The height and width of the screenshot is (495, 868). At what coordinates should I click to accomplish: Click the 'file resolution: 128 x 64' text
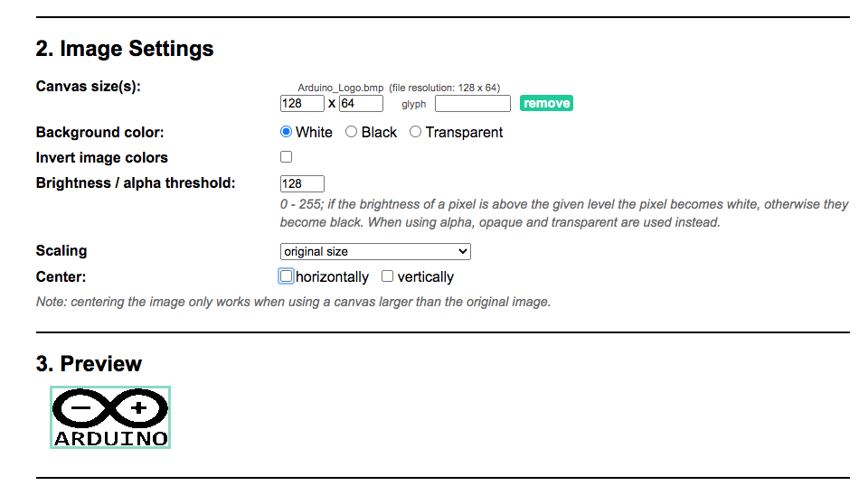(x=445, y=88)
